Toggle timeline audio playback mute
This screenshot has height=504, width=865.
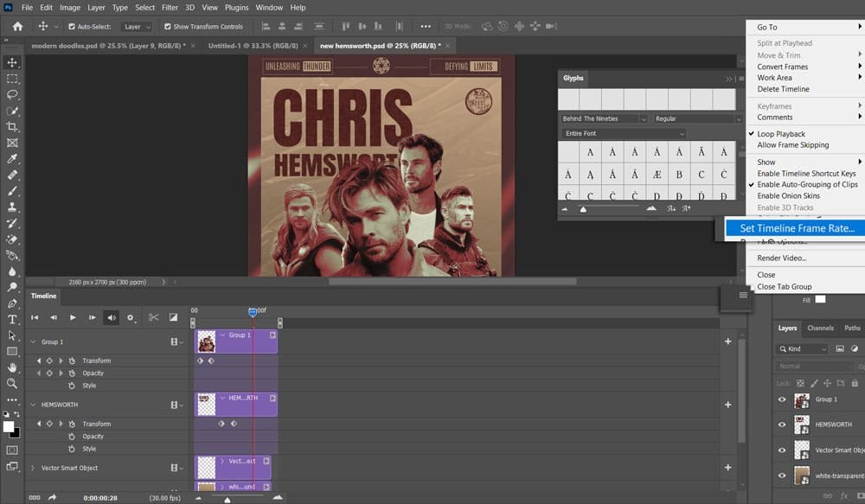pyautogui.click(x=112, y=317)
